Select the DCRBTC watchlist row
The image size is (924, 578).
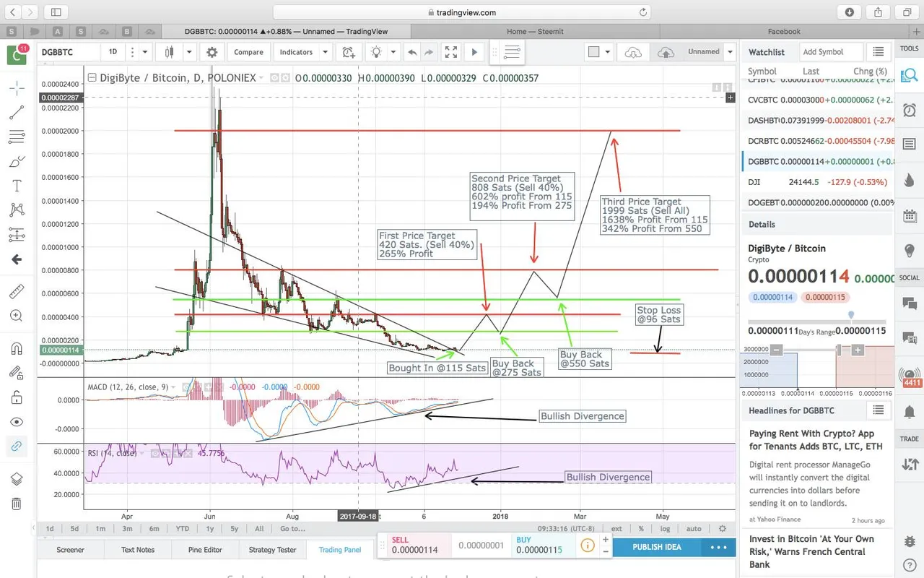[x=817, y=140]
